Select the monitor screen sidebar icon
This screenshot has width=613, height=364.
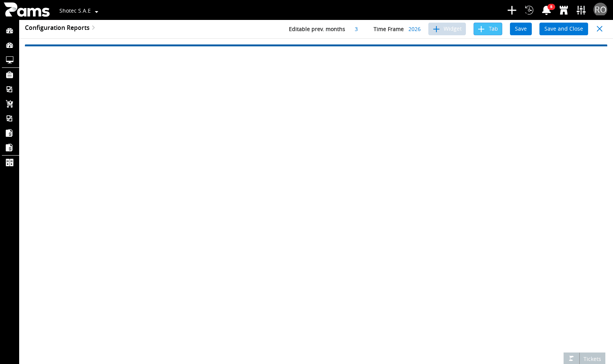tap(10, 60)
